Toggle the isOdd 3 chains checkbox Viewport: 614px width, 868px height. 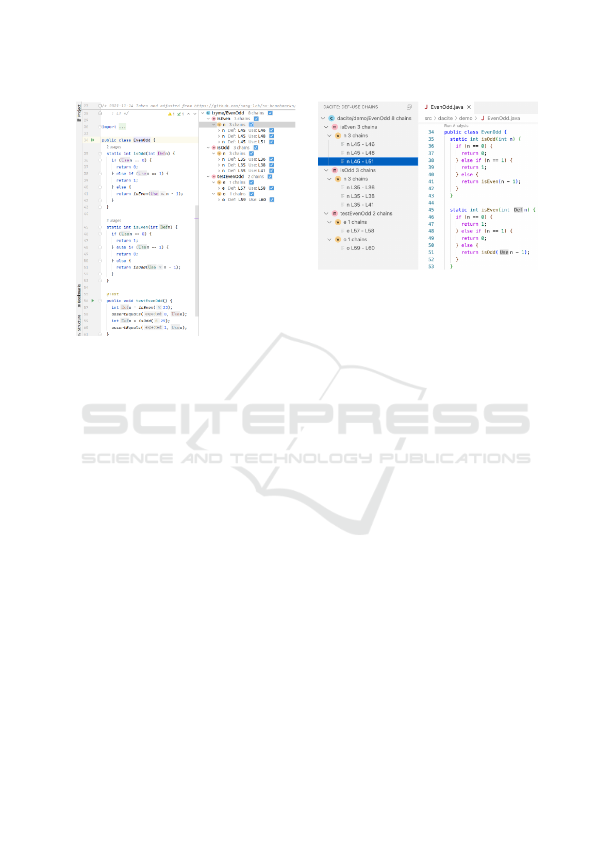click(256, 147)
